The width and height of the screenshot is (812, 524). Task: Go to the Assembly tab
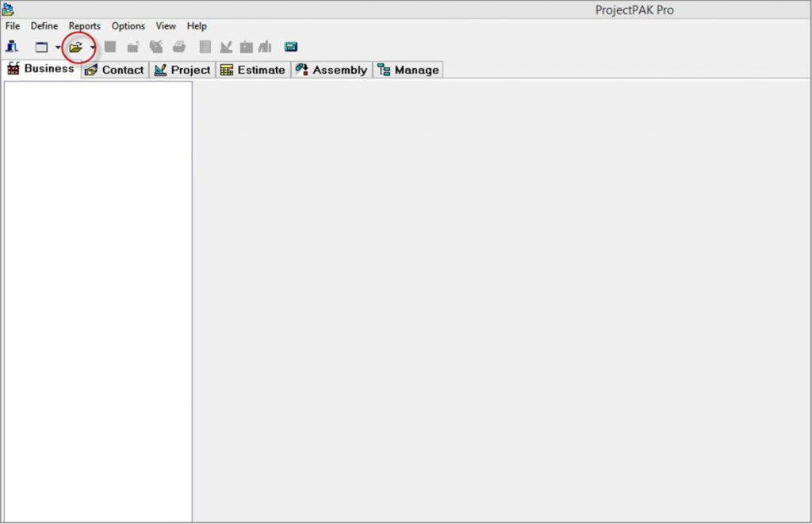click(x=331, y=70)
